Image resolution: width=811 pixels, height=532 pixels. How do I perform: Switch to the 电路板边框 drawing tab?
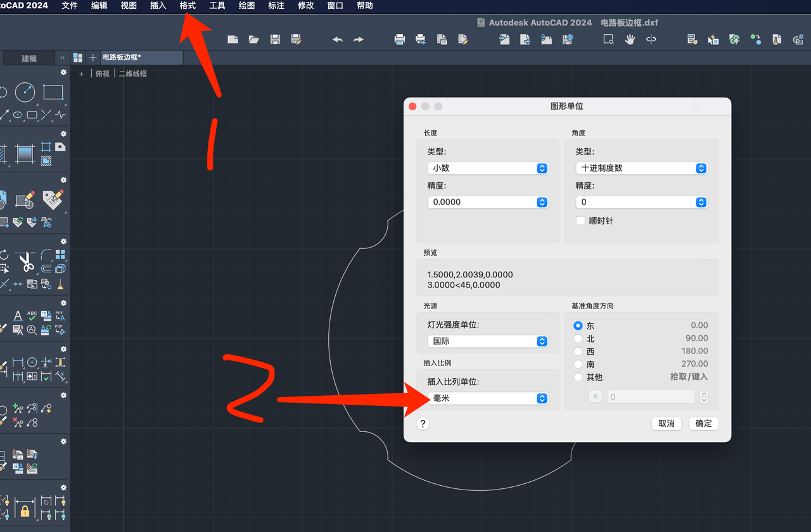(122, 58)
